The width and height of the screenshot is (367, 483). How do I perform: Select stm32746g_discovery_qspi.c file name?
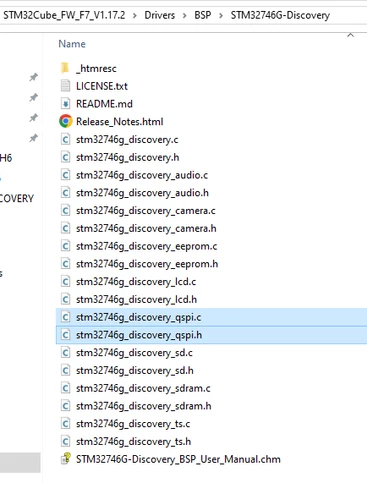pyautogui.click(x=139, y=317)
